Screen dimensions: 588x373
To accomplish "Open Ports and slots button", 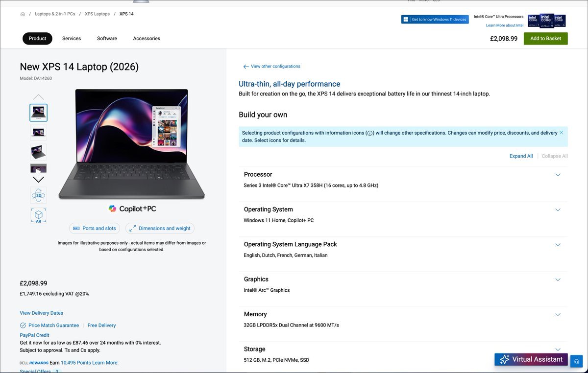I will pos(95,229).
